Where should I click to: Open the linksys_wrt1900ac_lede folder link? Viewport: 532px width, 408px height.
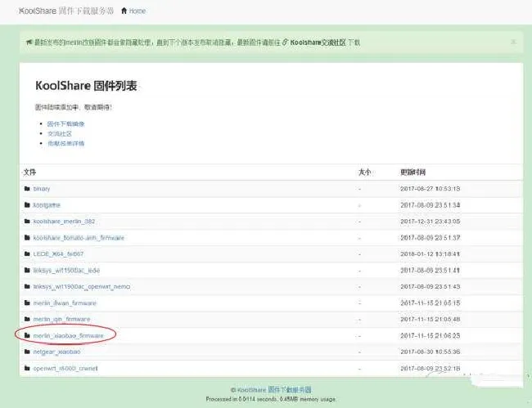[66, 270]
